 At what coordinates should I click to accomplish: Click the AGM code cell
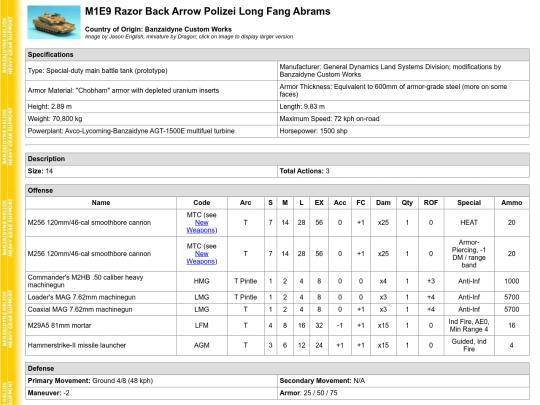(x=201, y=345)
